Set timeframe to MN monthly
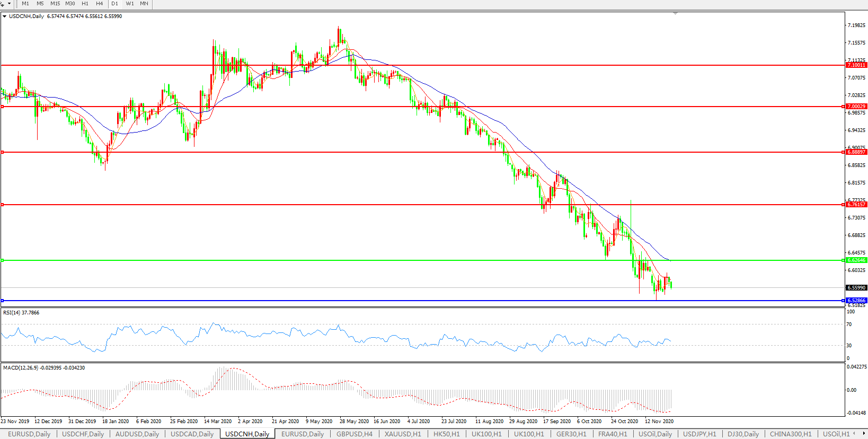 pos(144,4)
